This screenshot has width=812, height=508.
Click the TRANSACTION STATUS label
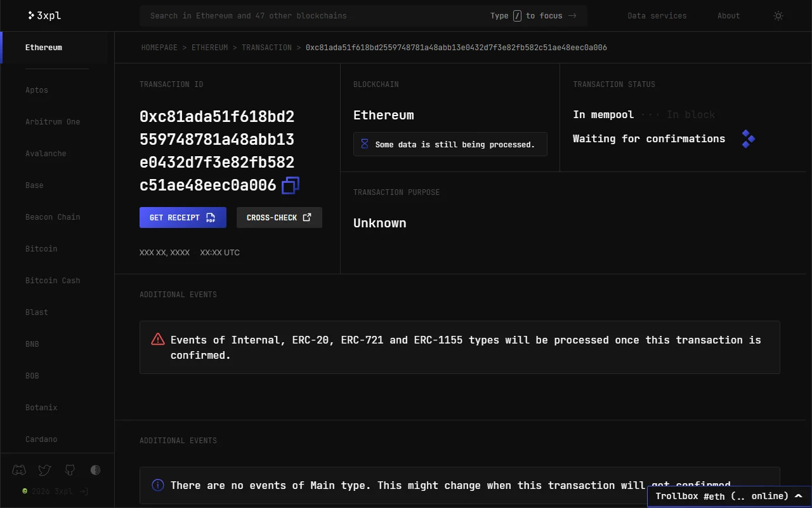tap(614, 84)
